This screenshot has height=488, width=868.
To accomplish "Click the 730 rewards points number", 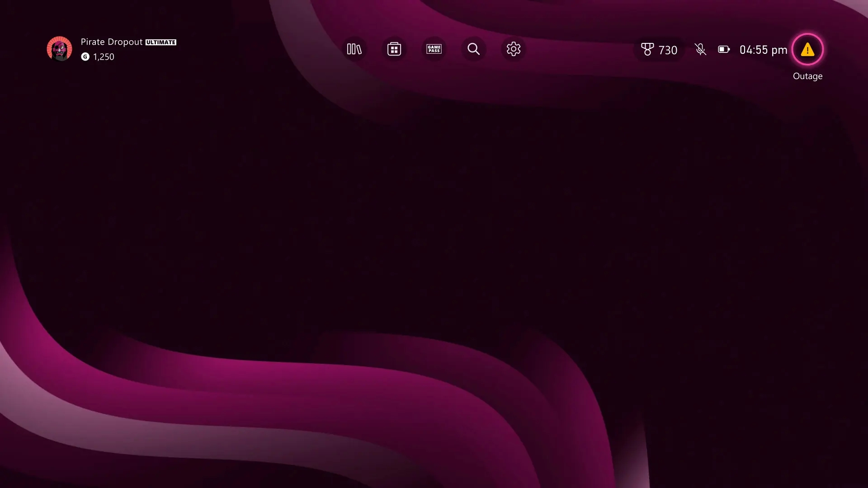I will pos(668,50).
